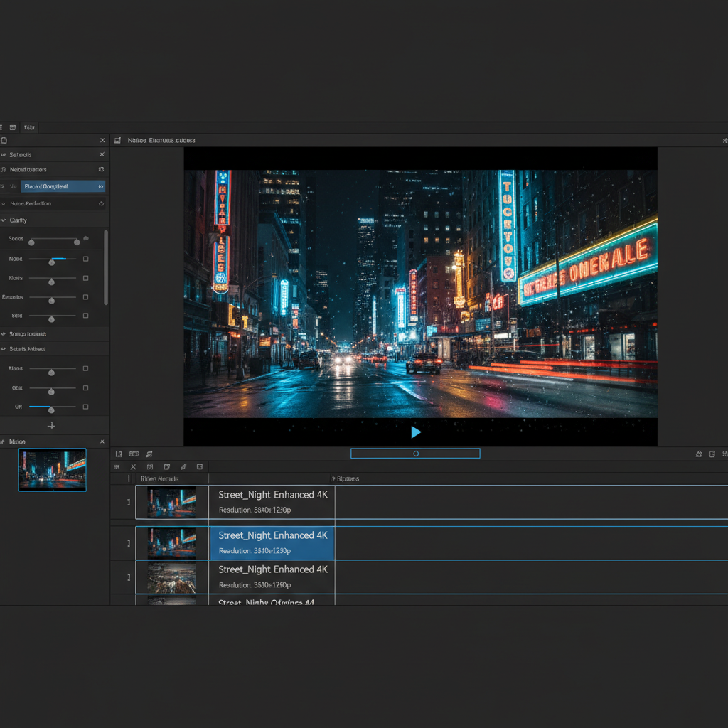Open the street thumbnail in the Nidoe panel

click(x=53, y=469)
